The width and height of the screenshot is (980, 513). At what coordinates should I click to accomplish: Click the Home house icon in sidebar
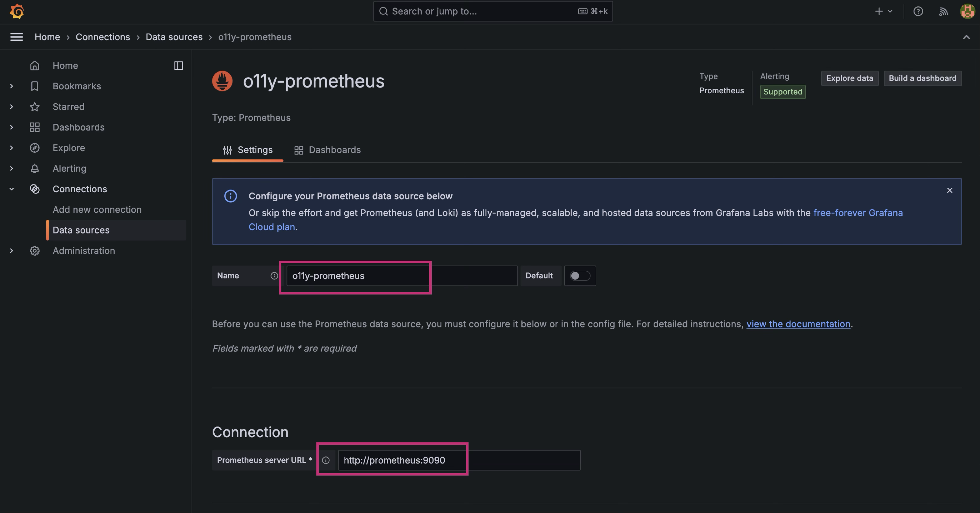tap(35, 65)
